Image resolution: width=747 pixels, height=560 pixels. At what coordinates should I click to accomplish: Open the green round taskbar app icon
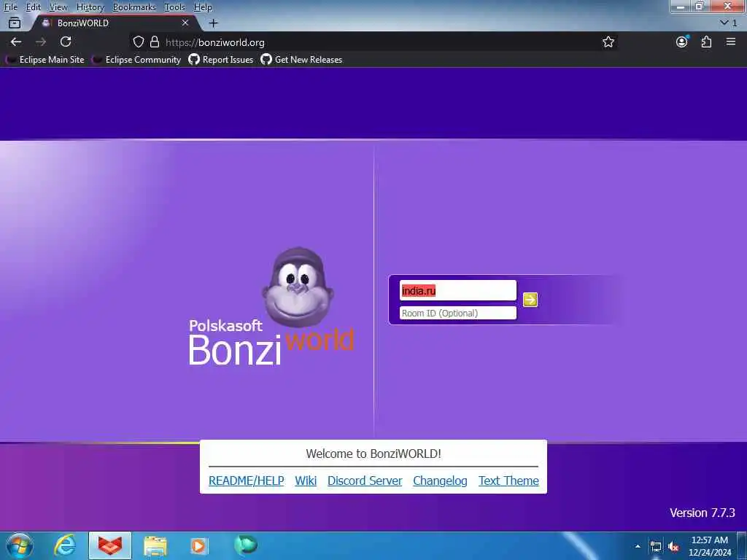pos(246,545)
